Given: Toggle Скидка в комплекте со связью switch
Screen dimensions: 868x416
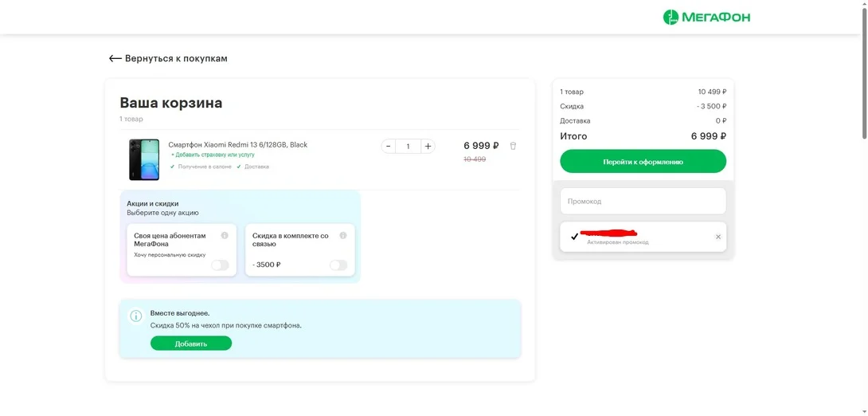Looking at the screenshot, I should click(338, 265).
